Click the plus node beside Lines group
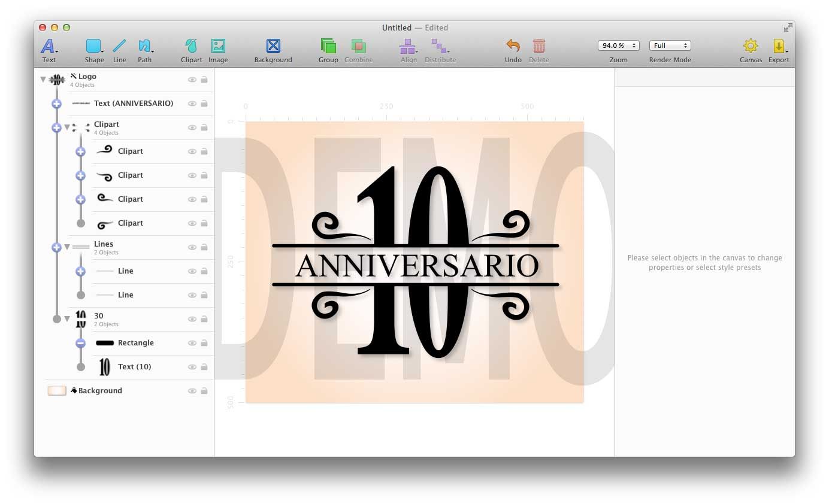 (x=56, y=247)
